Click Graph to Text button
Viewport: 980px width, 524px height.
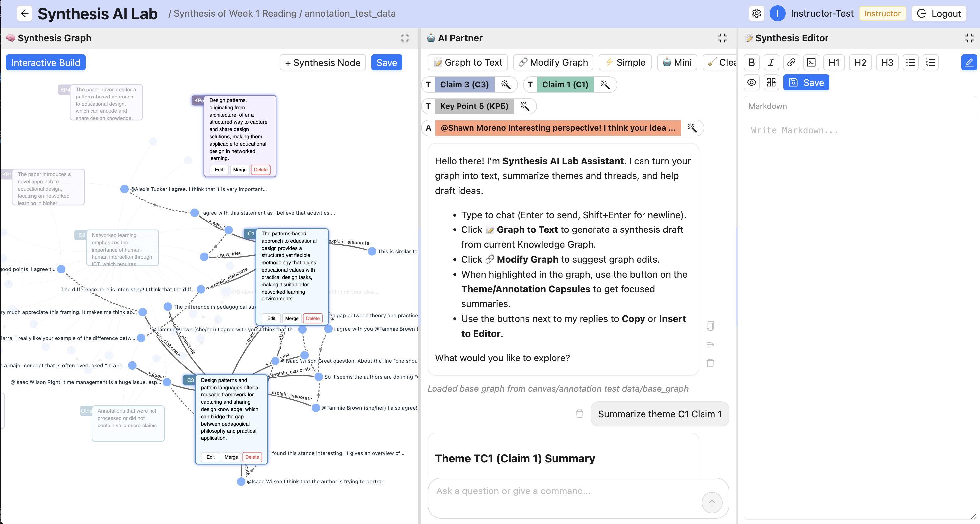[468, 62]
